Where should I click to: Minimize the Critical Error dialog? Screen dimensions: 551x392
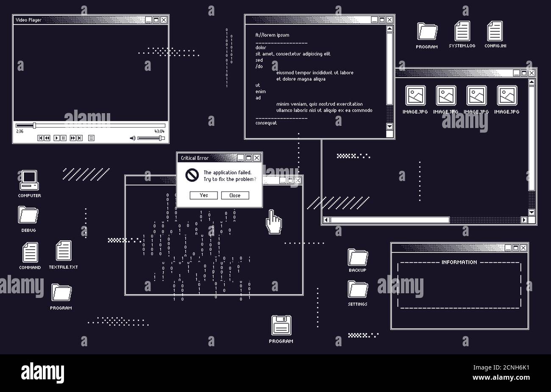pos(240,158)
